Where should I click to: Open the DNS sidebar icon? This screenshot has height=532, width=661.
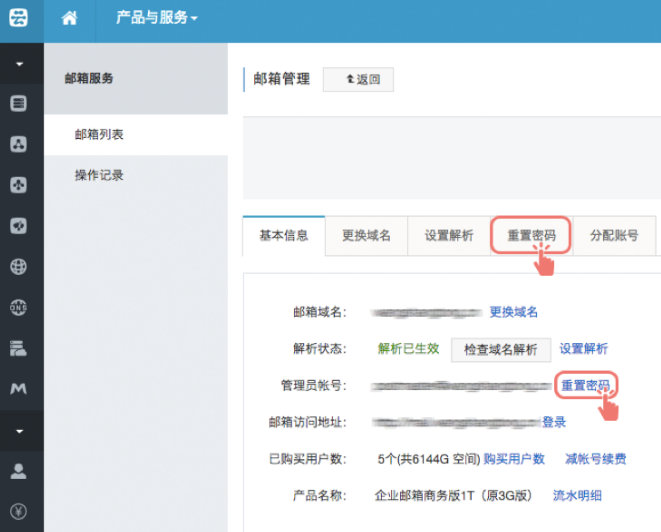(x=19, y=307)
